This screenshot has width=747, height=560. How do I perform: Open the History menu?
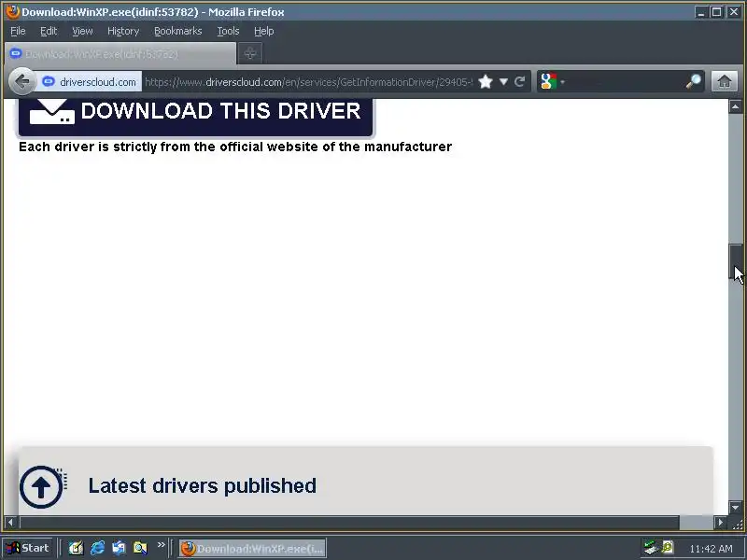pyautogui.click(x=123, y=31)
